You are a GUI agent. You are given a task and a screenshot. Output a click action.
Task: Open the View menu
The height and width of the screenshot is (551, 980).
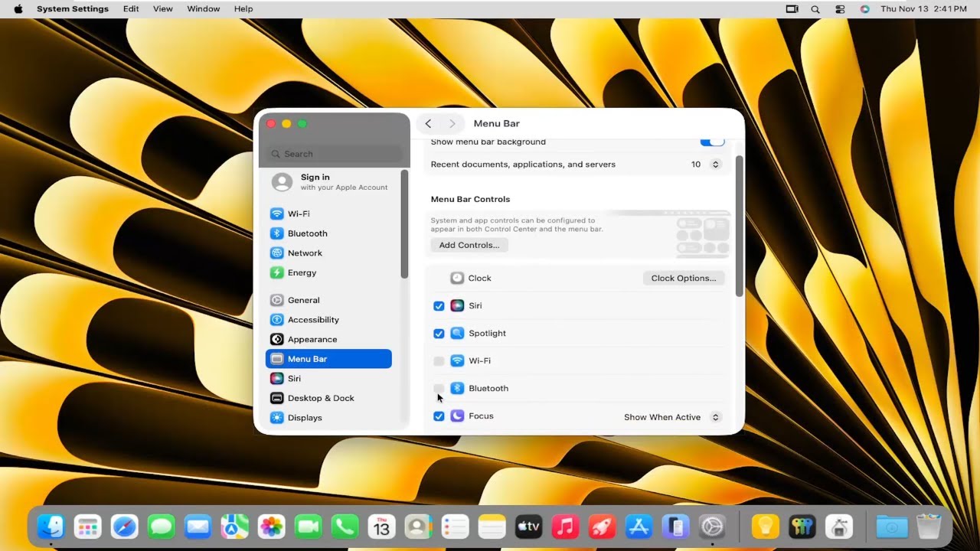click(162, 9)
